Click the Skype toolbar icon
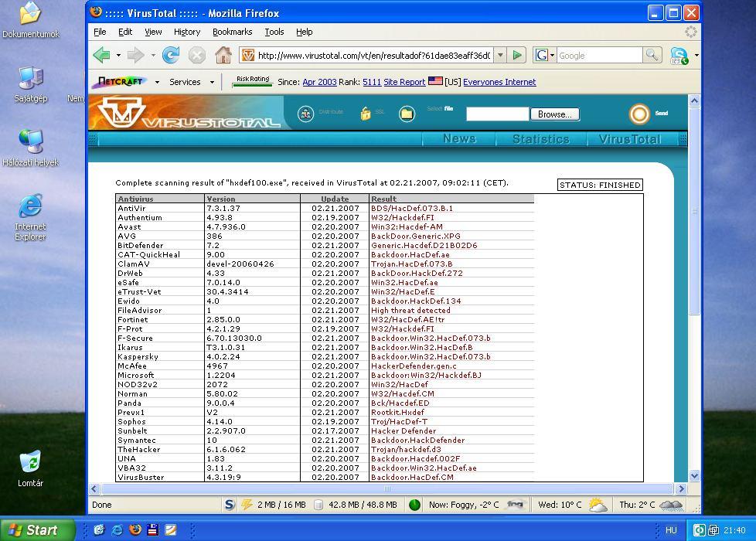 click(x=679, y=56)
